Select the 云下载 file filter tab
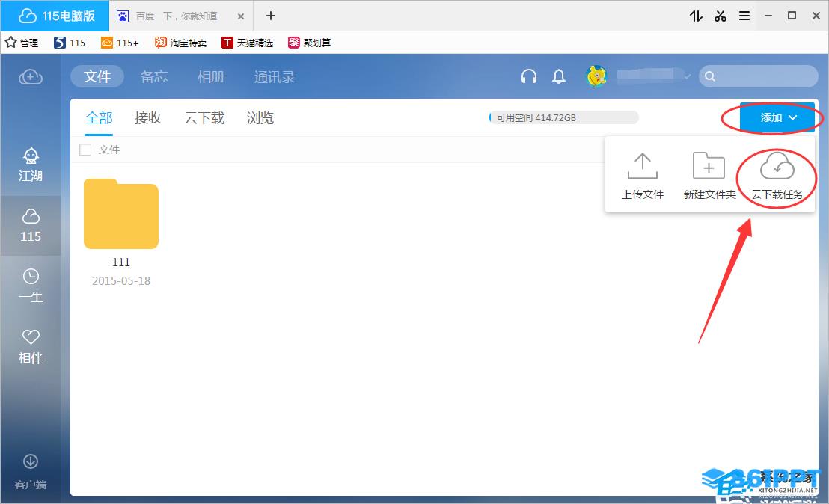 click(x=204, y=118)
